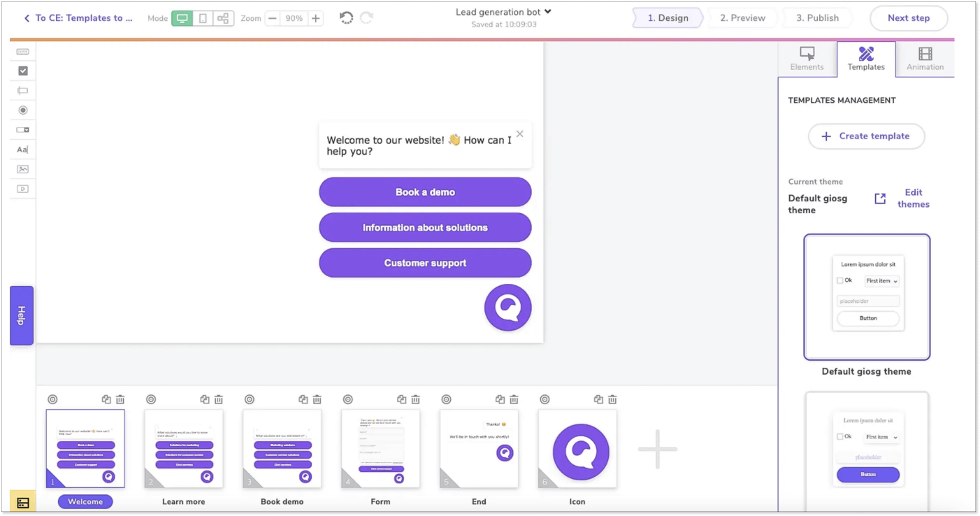Select the Checkbox element tool in left toolbar
This screenshot has width=980, height=516.
23,71
